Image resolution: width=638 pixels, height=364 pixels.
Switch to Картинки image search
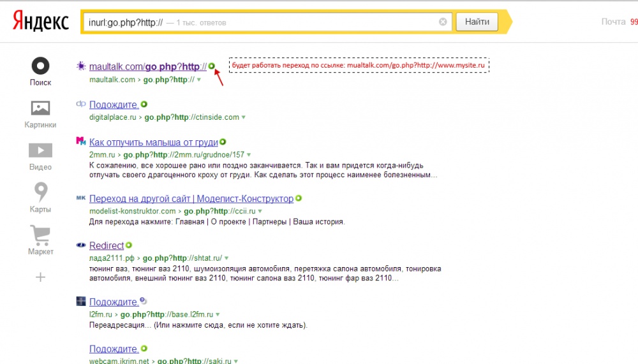click(x=40, y=115)
